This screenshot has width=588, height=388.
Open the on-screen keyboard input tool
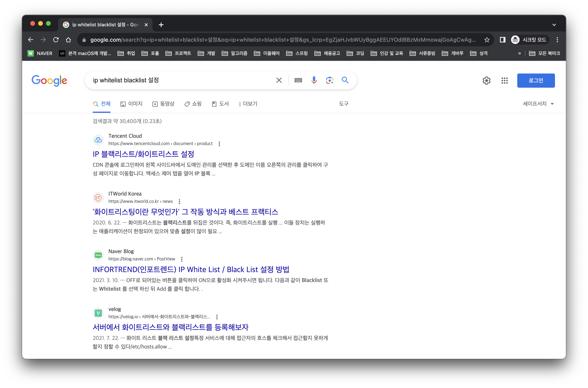(x=298, y=80)
